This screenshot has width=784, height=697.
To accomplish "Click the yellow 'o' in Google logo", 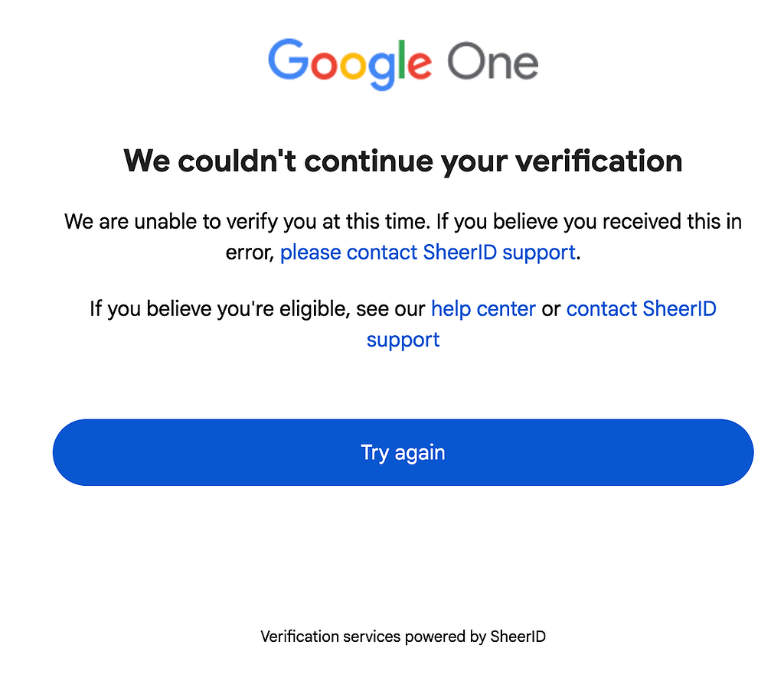I will click(x=352, y=66).
